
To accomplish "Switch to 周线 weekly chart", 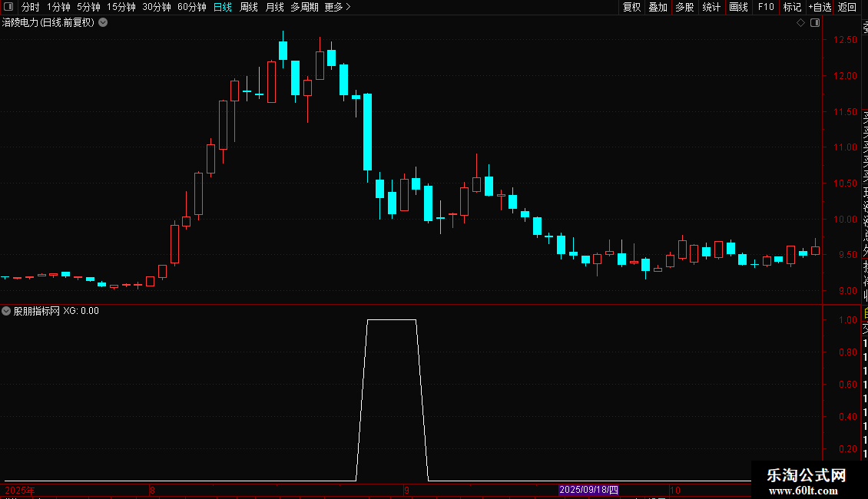I will point(249,7).
